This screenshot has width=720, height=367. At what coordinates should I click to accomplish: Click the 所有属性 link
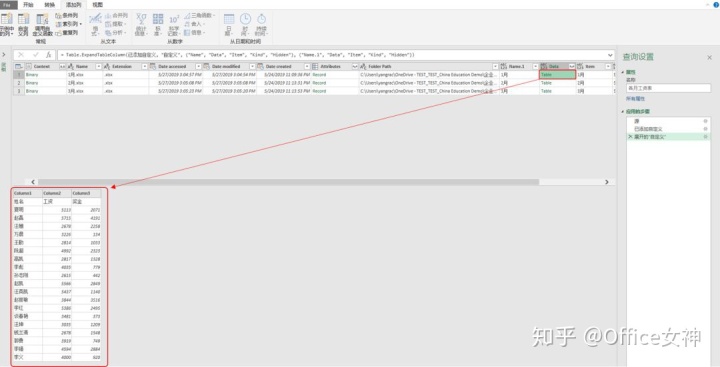tap(636, 99)
